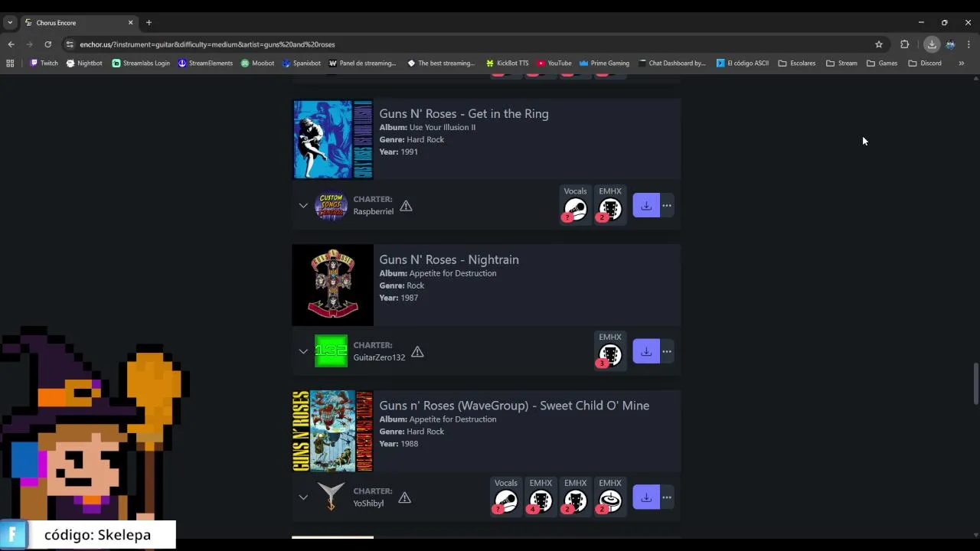Open the Streamlabs Login bookmark
The height and width of the screenshot is (551, 980).
coord(141,63)
